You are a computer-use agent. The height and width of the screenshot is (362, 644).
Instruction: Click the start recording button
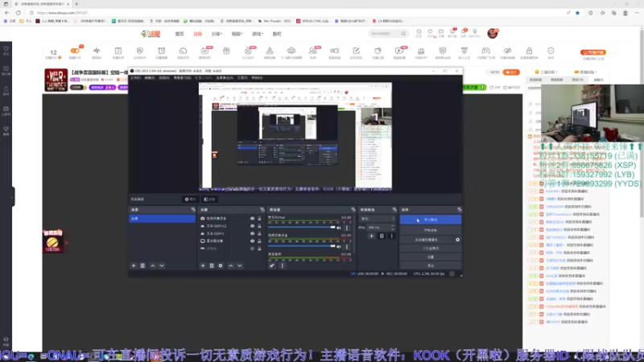pos(430,229)
